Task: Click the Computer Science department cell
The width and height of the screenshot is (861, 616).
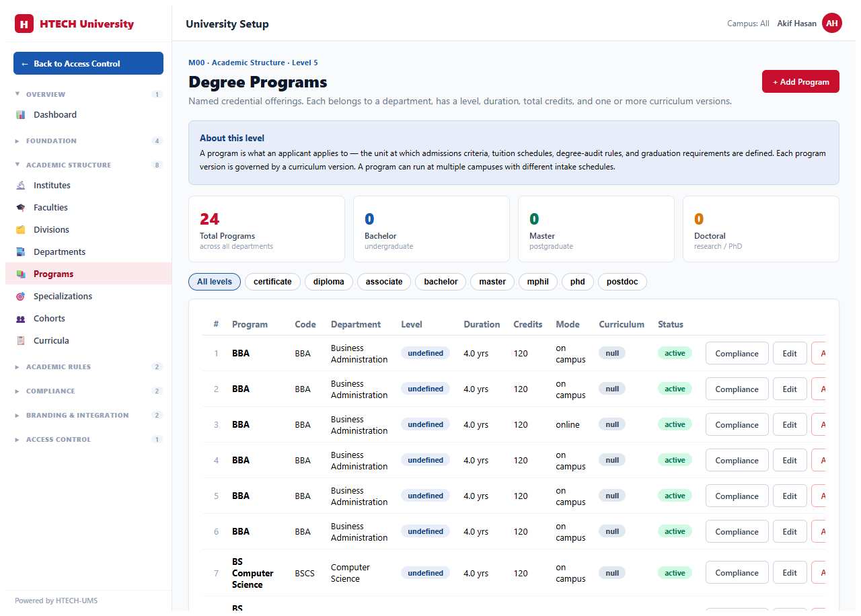Action: [x=350, y=573]
